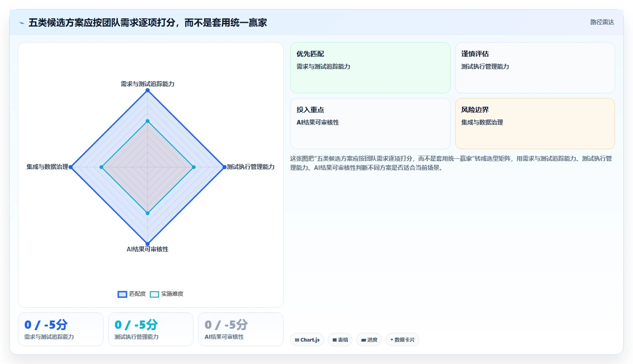633x364 pixels.
Task: Click radar axis label 集成与数据治理
Action: tap(47, 167)
